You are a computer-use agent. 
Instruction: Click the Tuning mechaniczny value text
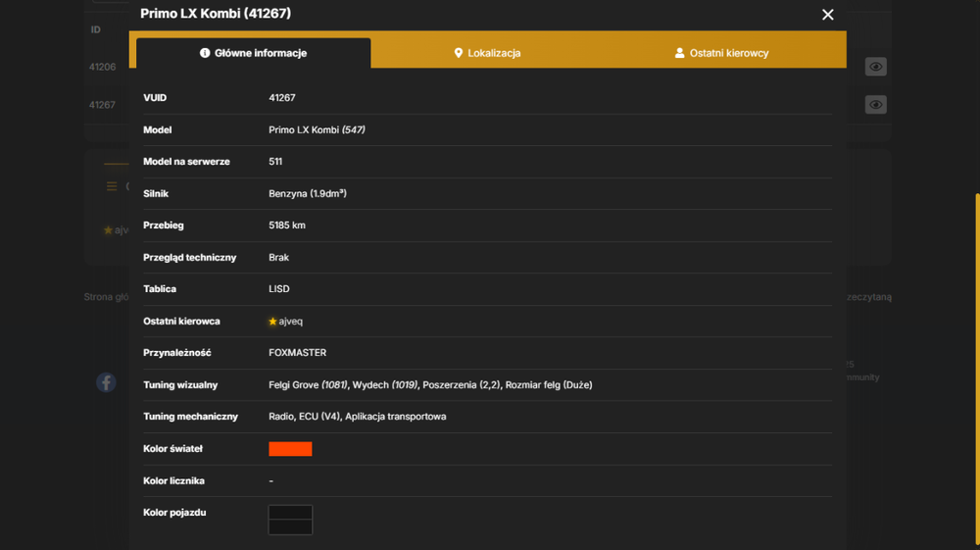point(358,417)
